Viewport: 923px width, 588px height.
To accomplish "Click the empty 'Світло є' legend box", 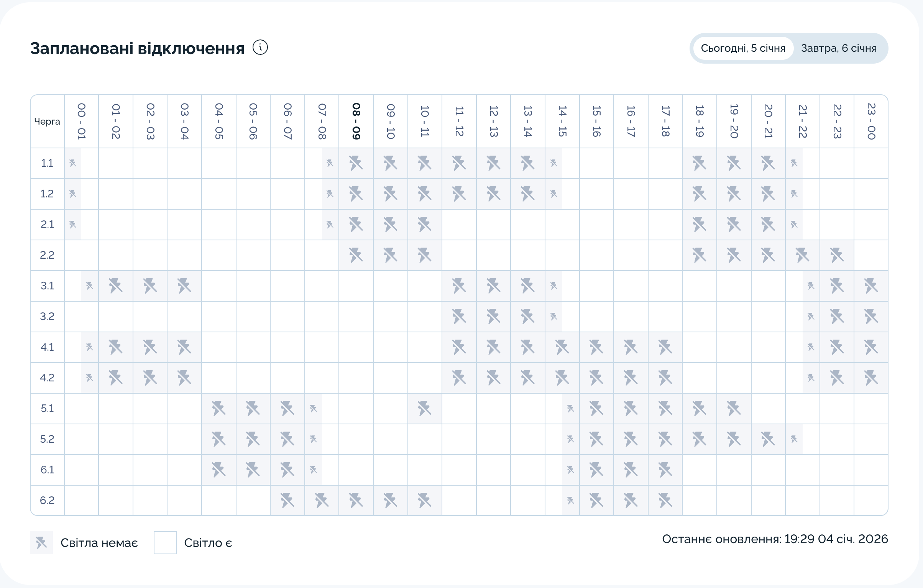I will (165, 543).
